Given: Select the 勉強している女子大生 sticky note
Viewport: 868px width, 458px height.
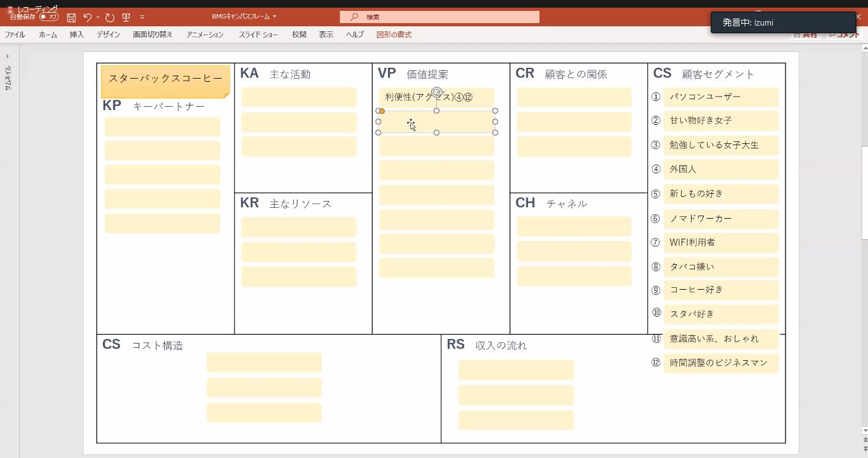Looking at the screenshot, I should pyautogui.click(x=721, y=145).
